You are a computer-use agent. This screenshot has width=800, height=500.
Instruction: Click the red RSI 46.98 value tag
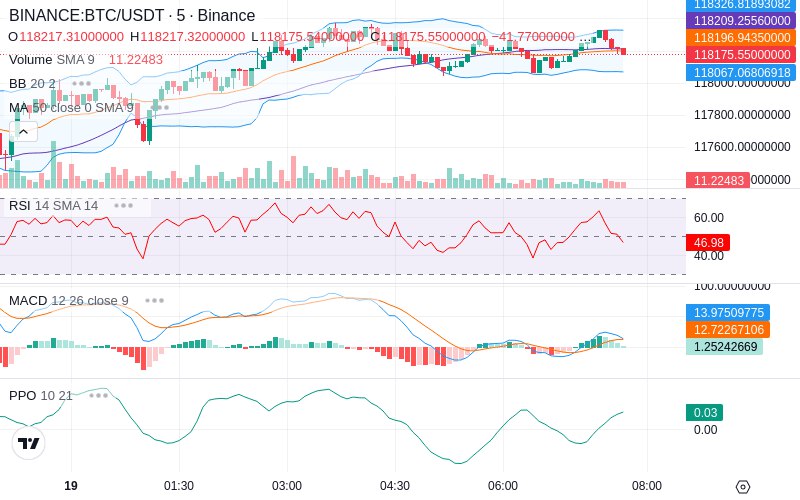(708, 242)
